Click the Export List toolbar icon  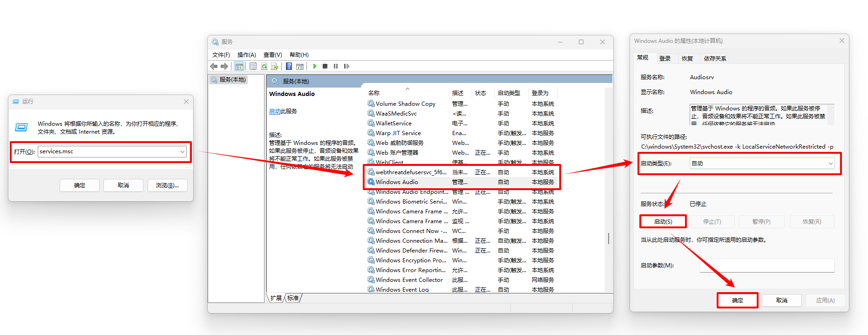click(x=275, y=66)
